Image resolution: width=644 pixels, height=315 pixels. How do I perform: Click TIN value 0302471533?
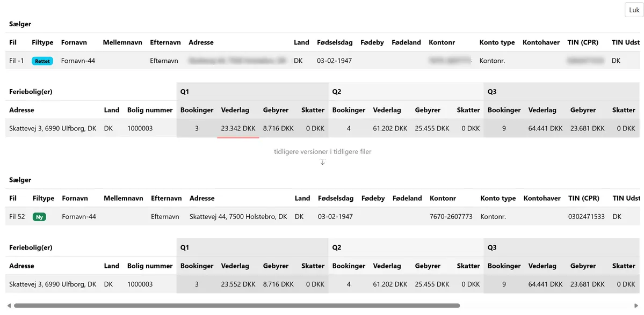pyautogui.click(x=587, y=217)
